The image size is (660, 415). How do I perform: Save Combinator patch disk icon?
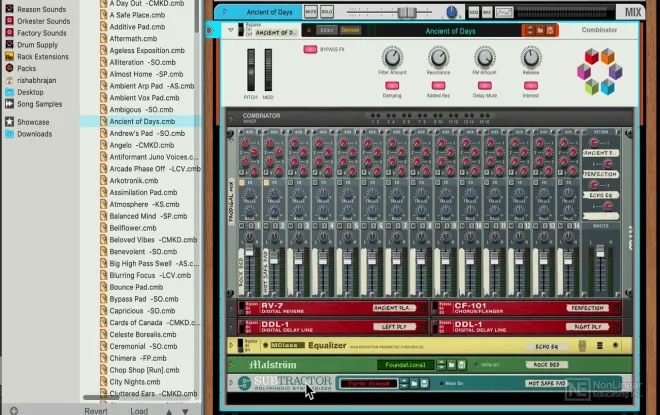pyautogui.click(x=550, y=30)
